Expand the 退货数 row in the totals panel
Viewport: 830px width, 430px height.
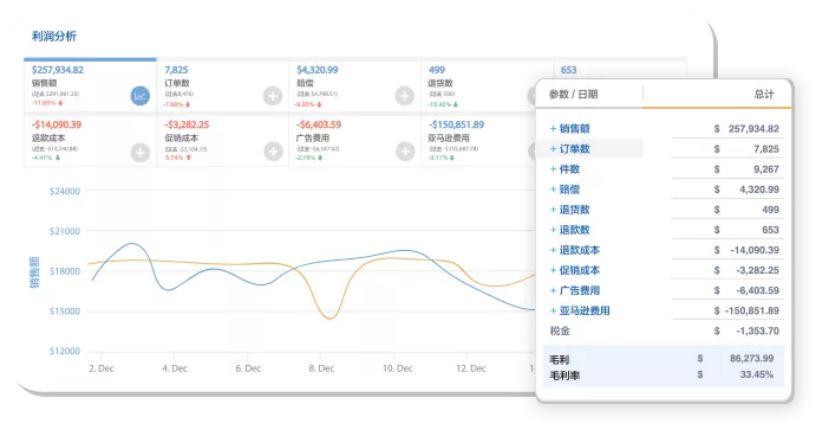(x=553, y=209)
